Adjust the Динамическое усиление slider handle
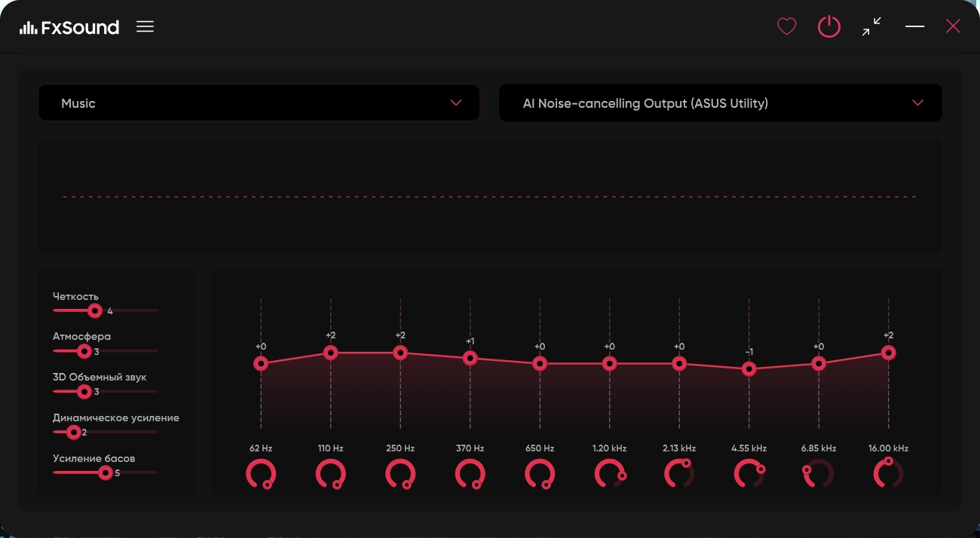The width and height of the screenshot is (980, 538). coord(73,432)
